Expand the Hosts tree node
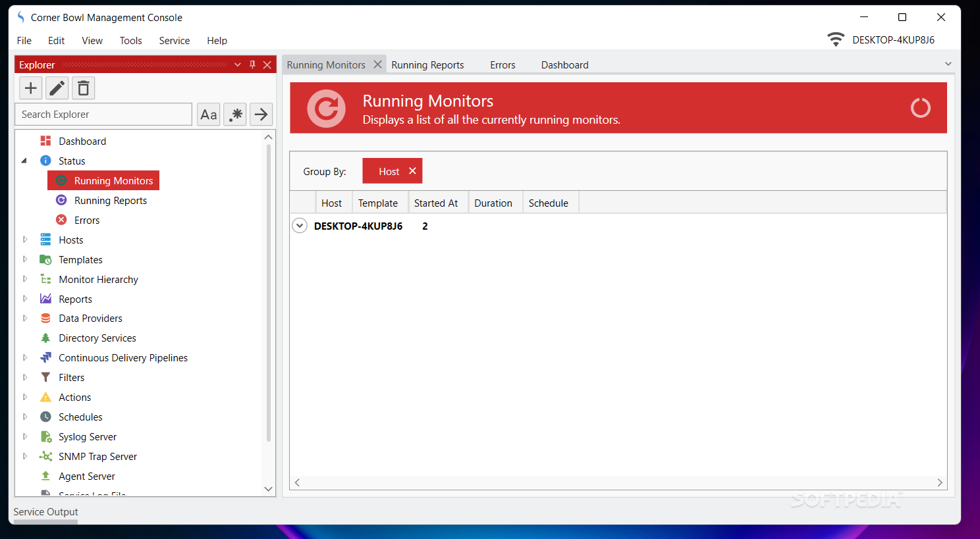The height and width of the screenshot is (539, 980). point(25,240)
